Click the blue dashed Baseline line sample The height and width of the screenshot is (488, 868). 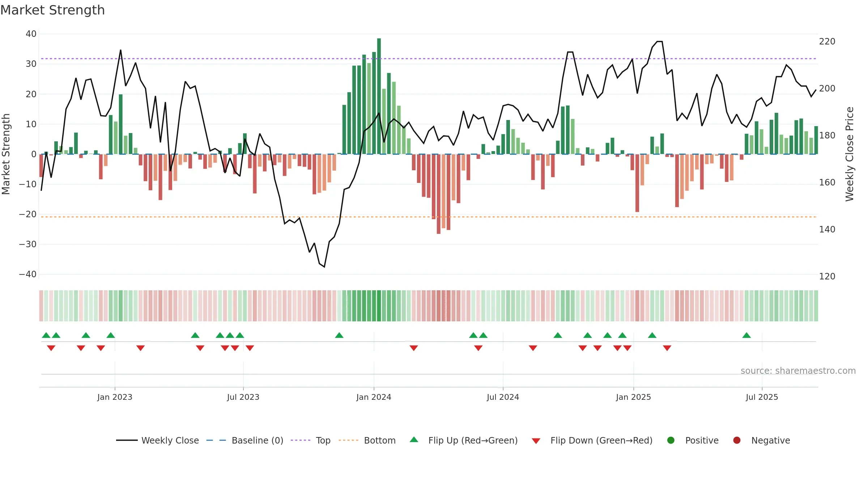click(216, 440)
